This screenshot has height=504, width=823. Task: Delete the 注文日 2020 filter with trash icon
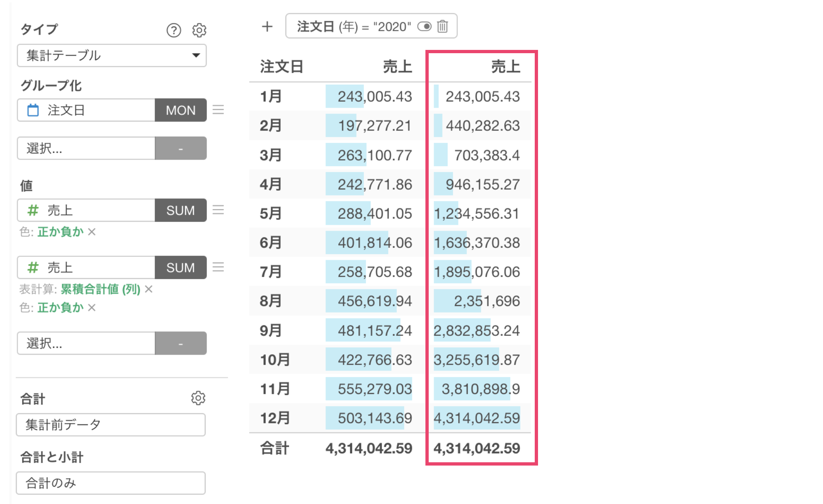[443, 27]
